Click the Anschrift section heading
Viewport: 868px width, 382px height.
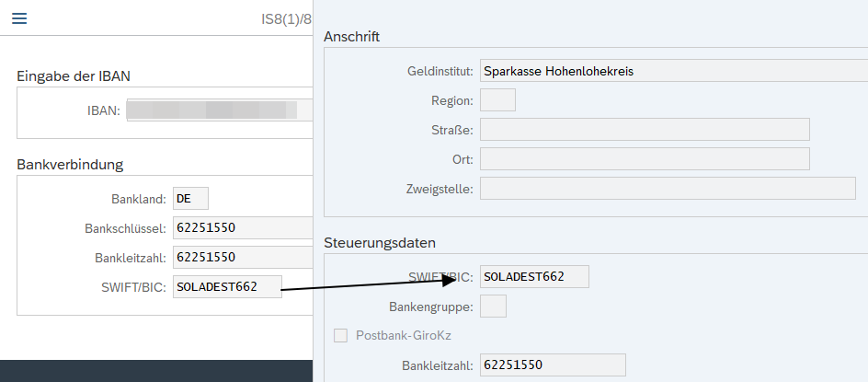[352, 37]
